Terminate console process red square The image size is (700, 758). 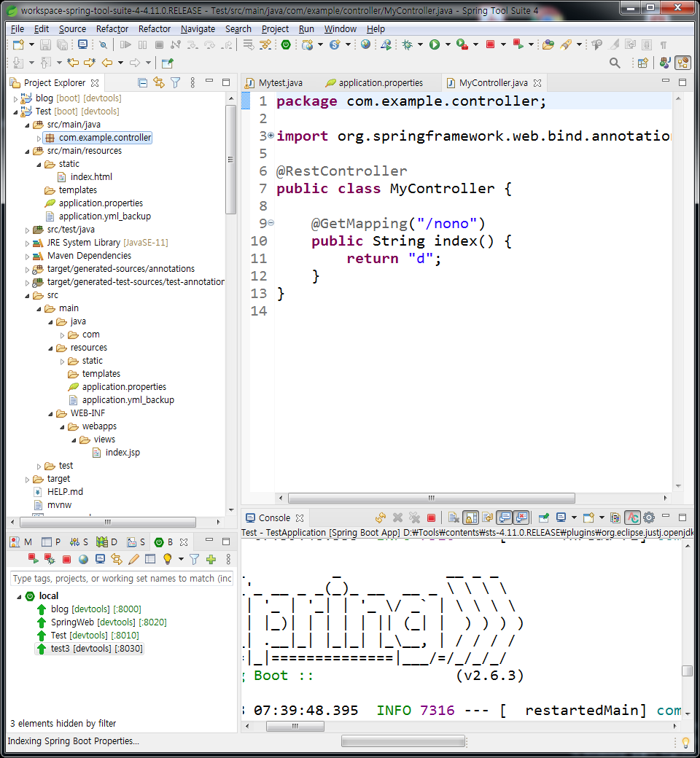point(431,517)
